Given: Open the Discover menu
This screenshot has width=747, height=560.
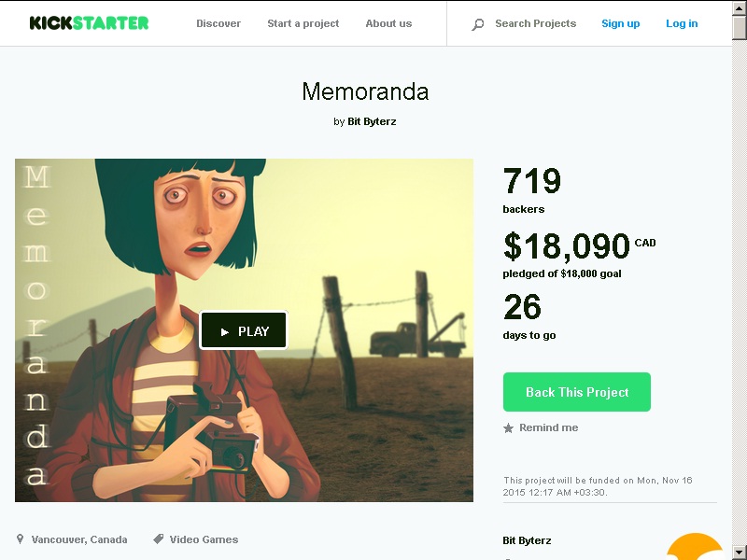Looking at the screenshot, I should pyautogui.click(x=218, y=23).
